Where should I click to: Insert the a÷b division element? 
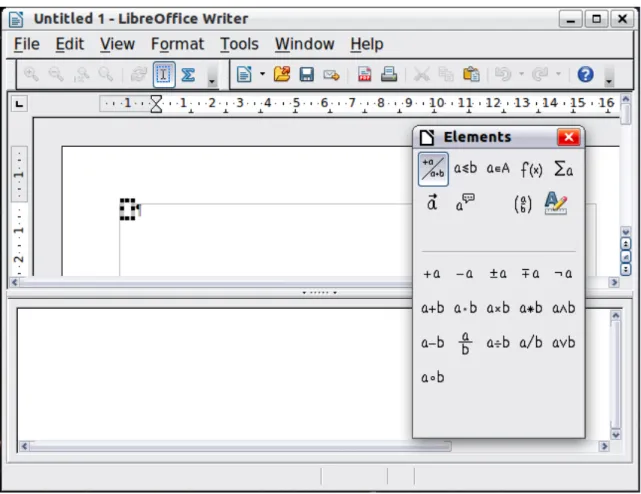[x=498, y=343]
